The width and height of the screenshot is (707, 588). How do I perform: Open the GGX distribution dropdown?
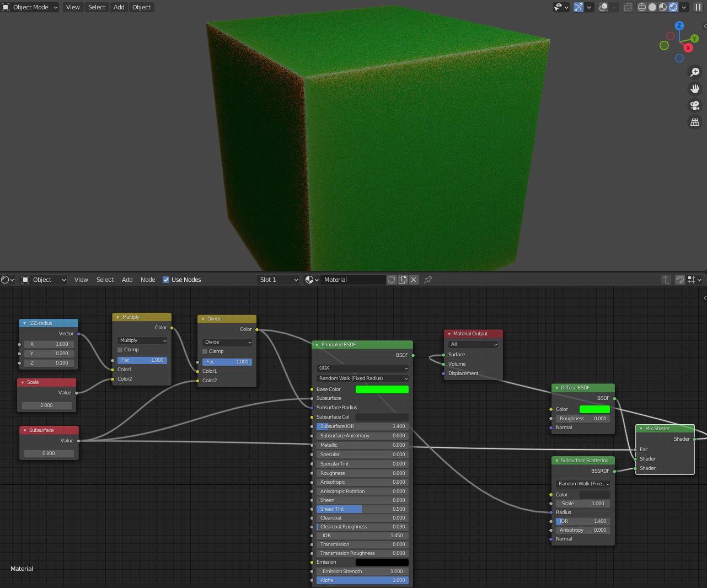(362, 368)
